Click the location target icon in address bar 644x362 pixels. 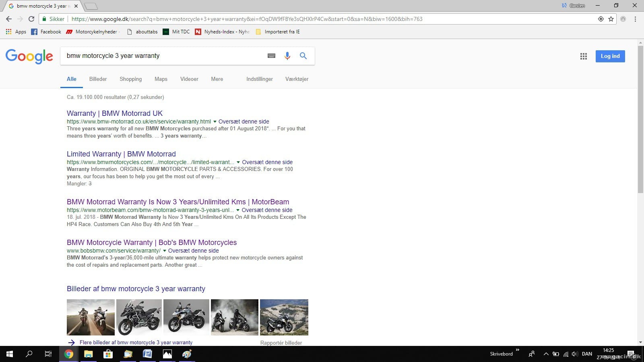coord(601,19)
